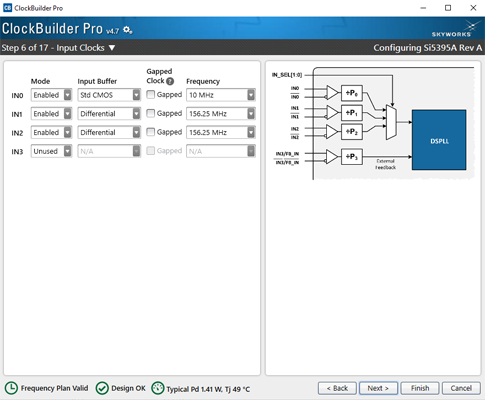Click the Skyworks logo
This screenshot has height=400, width=485.
pos(455,29)
